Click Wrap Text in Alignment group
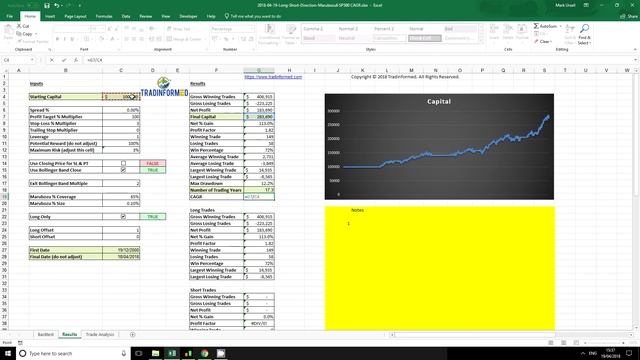 [179, 29]
